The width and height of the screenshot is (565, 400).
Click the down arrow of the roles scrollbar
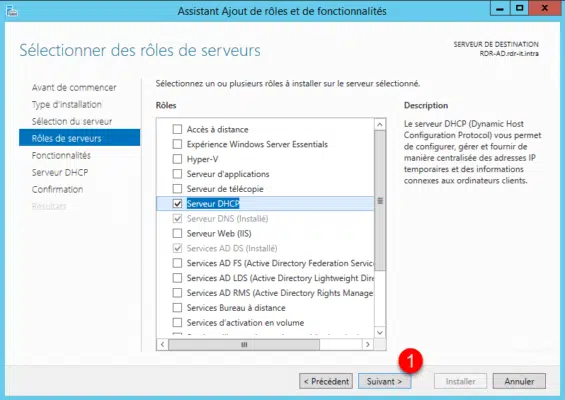click(x=380, y=332)
